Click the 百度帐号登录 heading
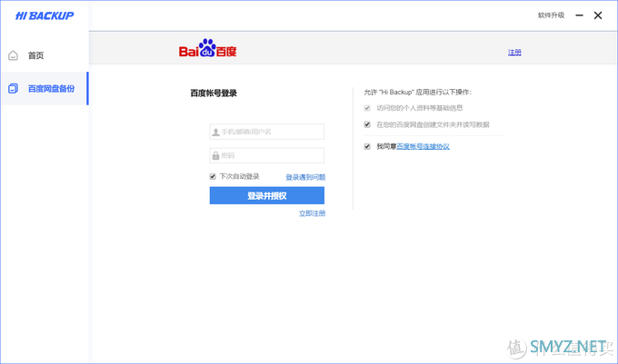The height and width of the screenshot is (364, 618). 214,93
